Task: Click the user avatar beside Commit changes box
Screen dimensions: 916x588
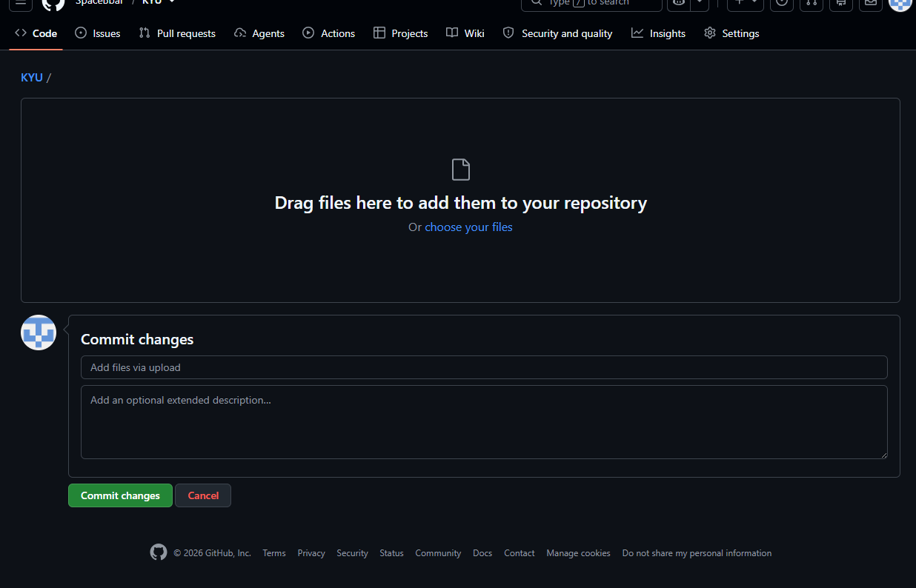Action: tap(39, 333)
